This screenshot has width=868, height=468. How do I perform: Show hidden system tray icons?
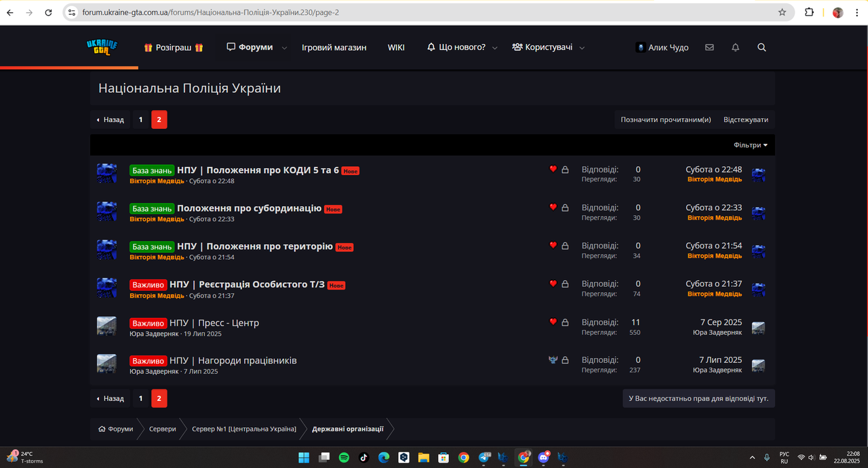pyautogui.click(x=753, y=457)
